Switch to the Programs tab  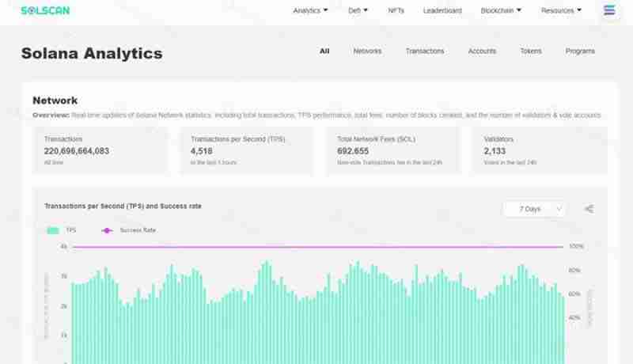coord(580,51)
